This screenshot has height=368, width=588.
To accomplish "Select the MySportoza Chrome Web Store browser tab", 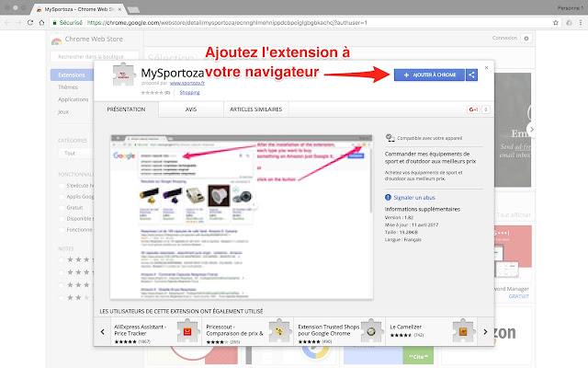I will click(x=80, y=9).
